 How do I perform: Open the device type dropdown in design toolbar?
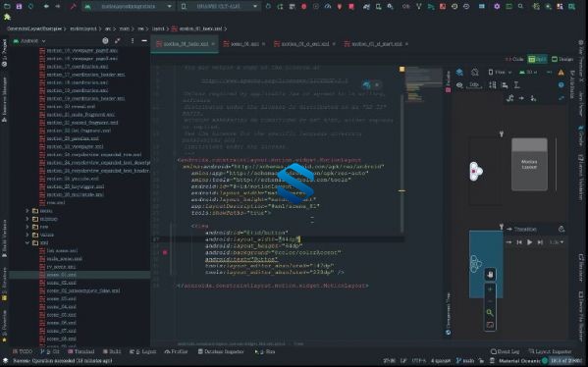(x=500, y=72)
